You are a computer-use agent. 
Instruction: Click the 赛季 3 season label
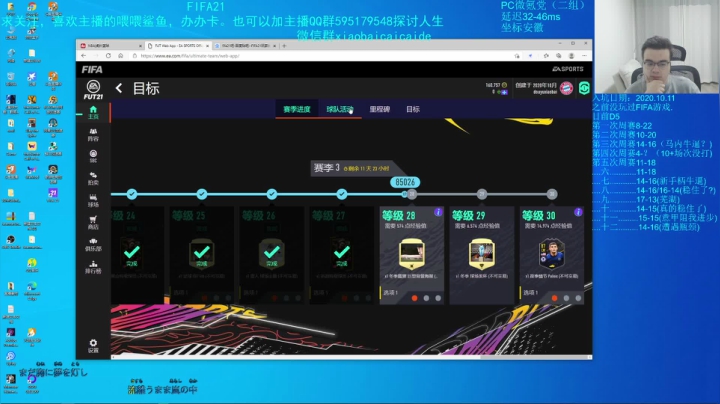click(326, 168)
